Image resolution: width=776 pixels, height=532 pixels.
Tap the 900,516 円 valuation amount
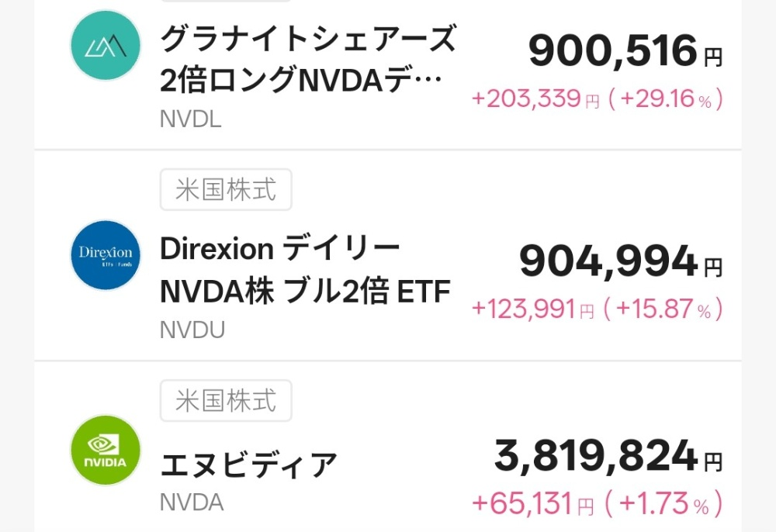tap(625, 53)
